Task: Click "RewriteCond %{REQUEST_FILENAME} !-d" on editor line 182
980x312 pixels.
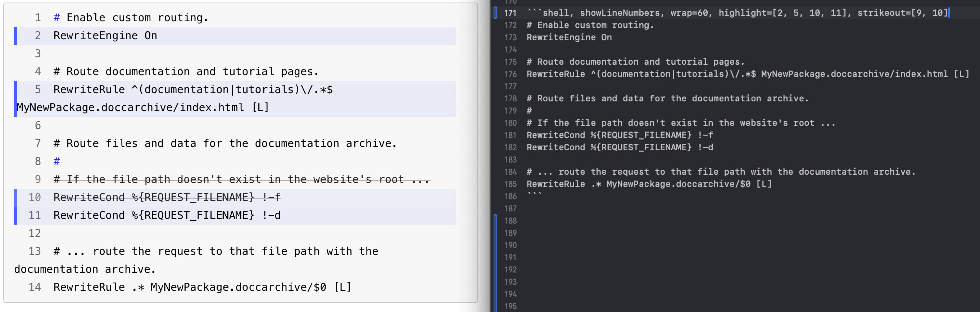Action: click(x=620, y=147)
